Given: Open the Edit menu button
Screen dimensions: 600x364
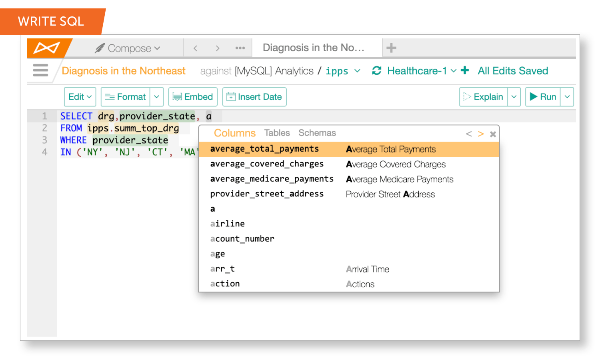Looking at the screenshot, I should click(80, 97).
